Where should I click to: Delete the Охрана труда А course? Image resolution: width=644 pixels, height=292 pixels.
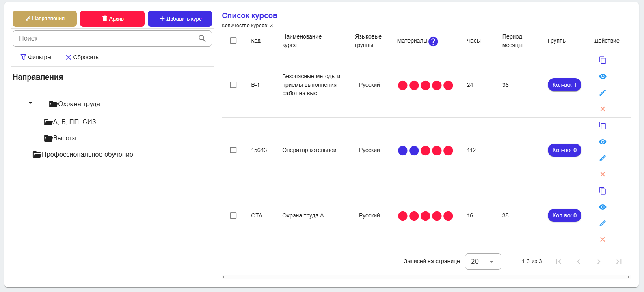pyautogui.click(x=603, y=240)
